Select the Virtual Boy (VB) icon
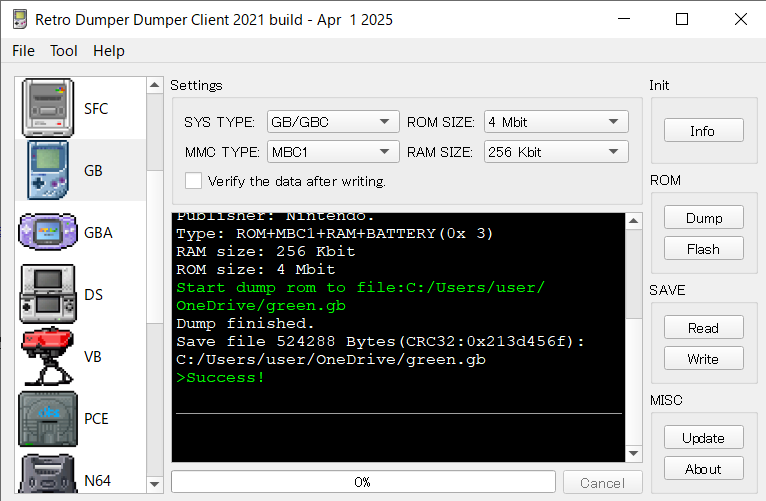 (x=48, y=356)
